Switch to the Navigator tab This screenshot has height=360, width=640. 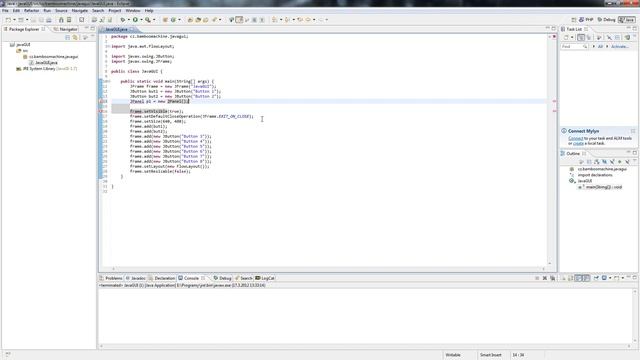tap(65, 29)
